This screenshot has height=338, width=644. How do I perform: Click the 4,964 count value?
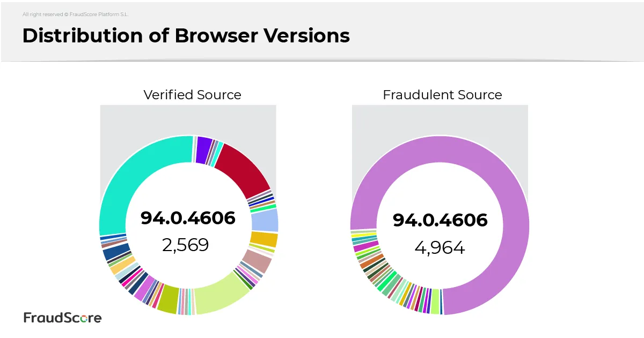click(440, 247)
